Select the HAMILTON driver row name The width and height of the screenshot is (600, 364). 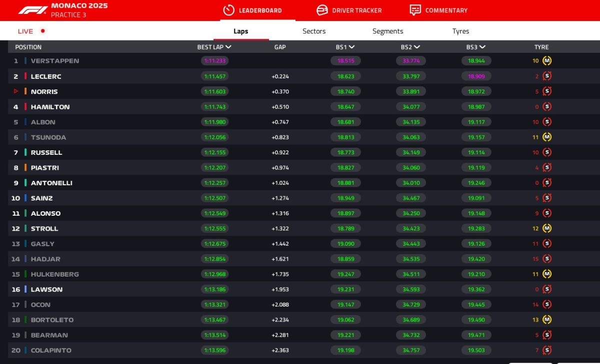50,107
